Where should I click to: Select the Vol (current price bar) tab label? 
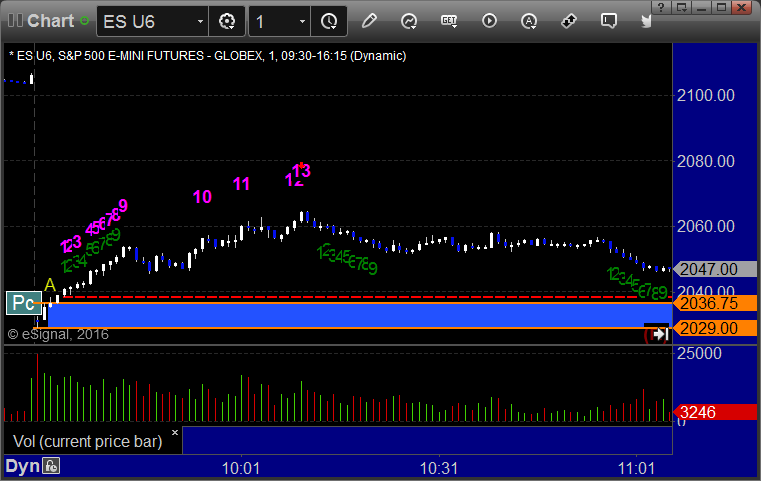pos(87,441)
